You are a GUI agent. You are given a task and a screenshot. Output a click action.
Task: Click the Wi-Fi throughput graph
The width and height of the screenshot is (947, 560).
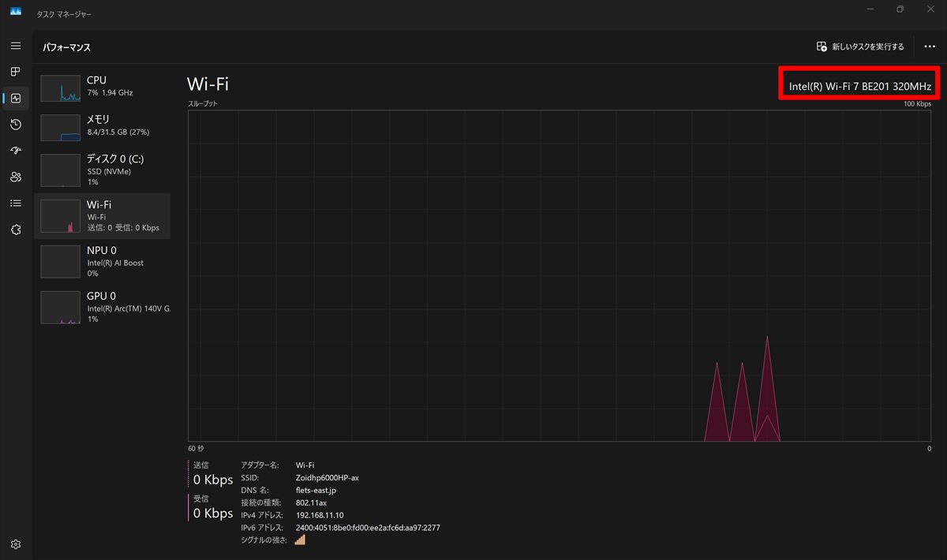[560, 276]
